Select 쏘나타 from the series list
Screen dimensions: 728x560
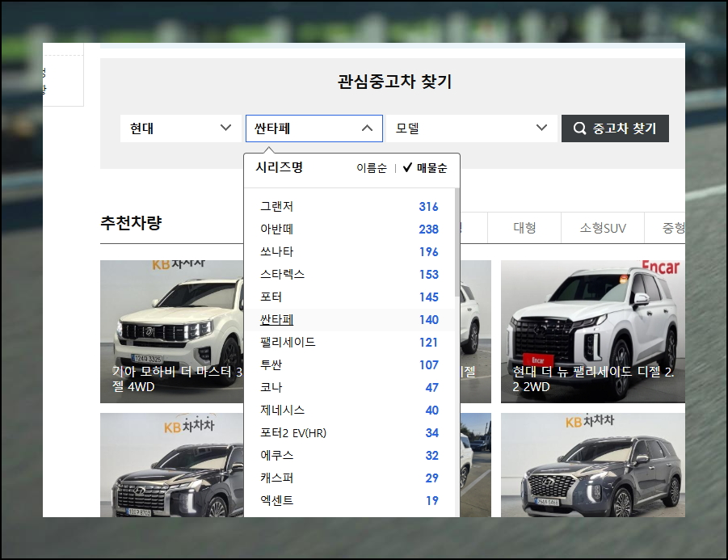tap(349, 251)
